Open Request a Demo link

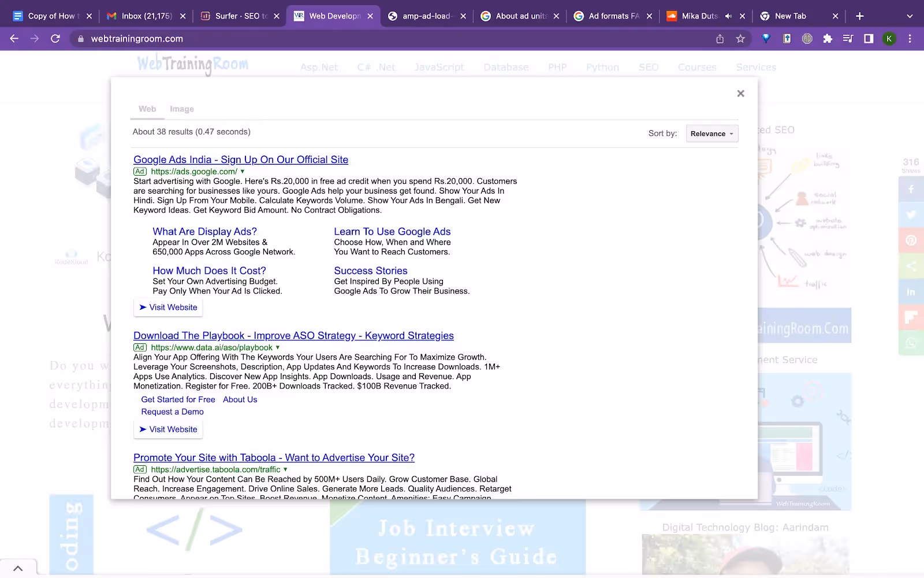[172, 412]
